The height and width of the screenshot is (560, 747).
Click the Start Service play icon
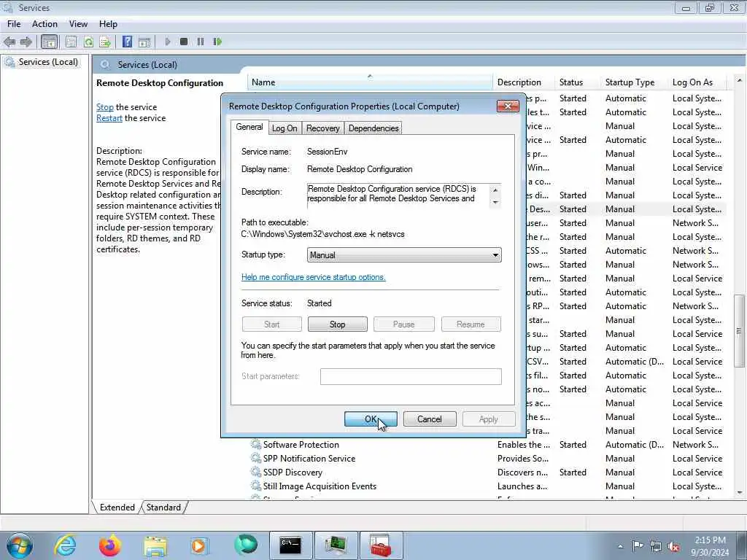[x=167, y=42]
